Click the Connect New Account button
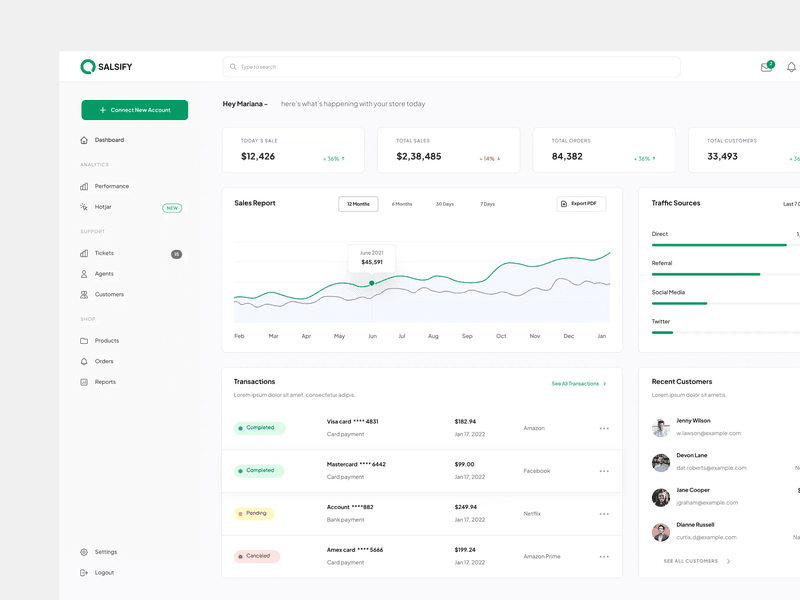Screen dimensions: 800x600 point(134,110)
